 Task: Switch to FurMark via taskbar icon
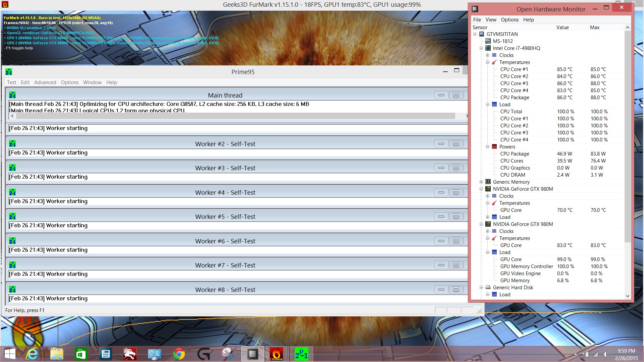276,354
